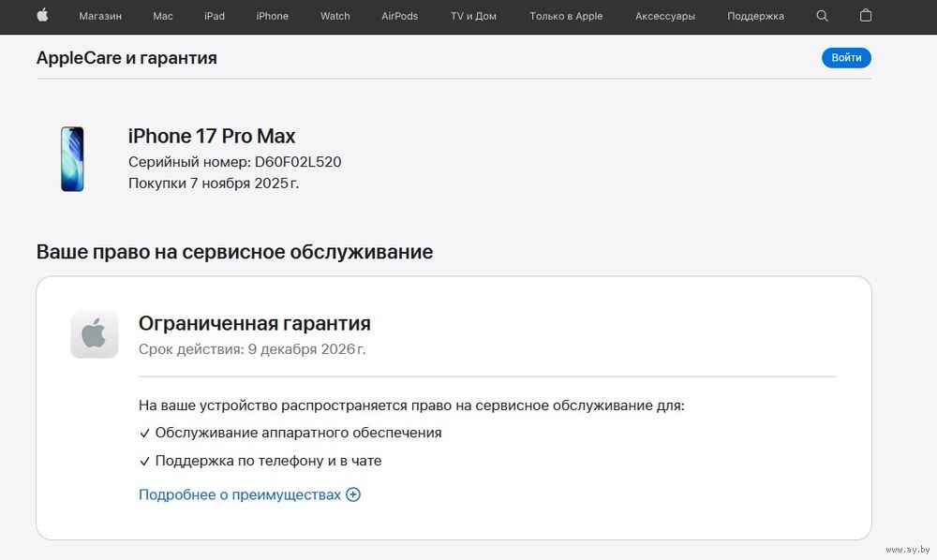Open the shopping bag icon

866,16
